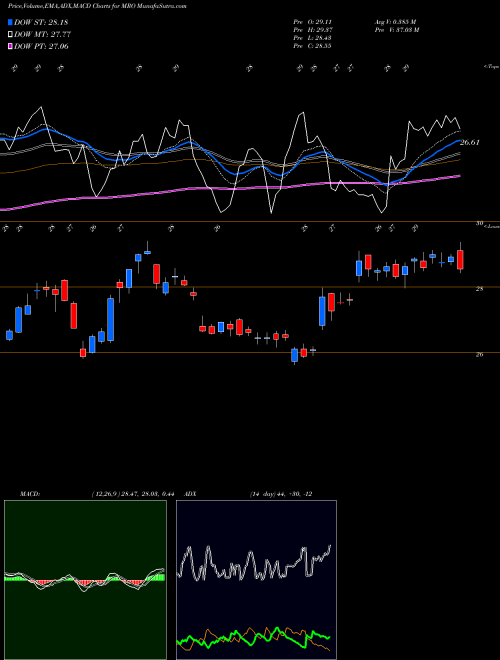
Task: Click the ADX panel title
Action: click(191, 494)
